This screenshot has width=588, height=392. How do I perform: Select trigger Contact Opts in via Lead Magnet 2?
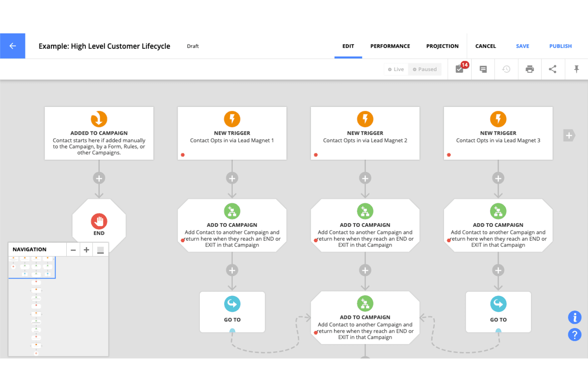pyautogui.click(x=365, y=133)
